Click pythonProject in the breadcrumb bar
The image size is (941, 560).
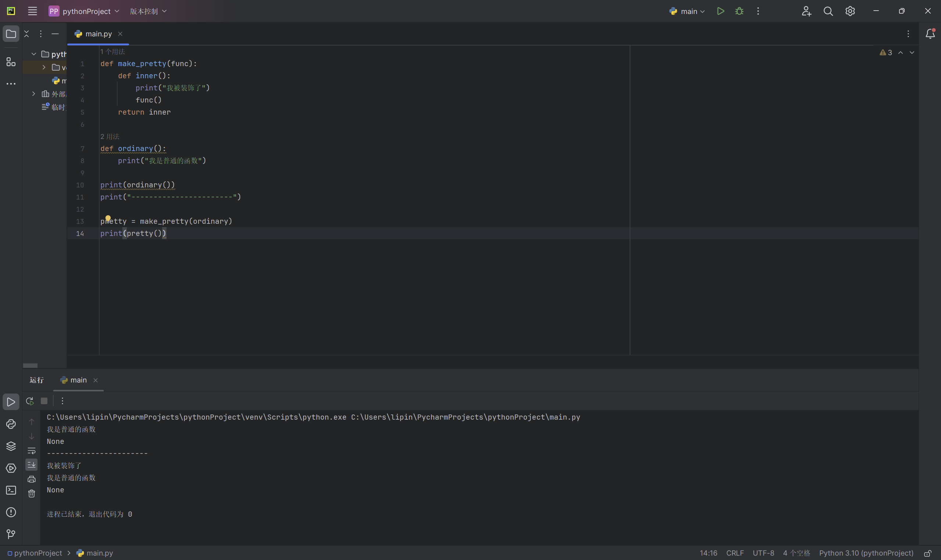coord(35,553)
